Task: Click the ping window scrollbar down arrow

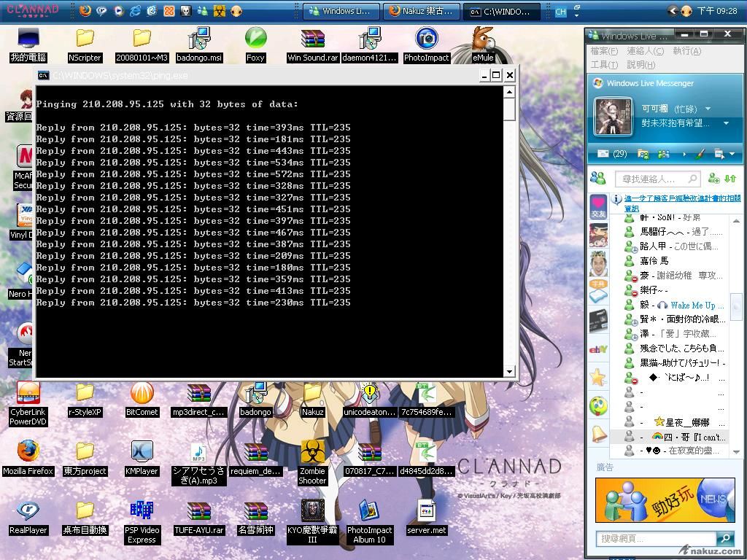Action: 509,371
